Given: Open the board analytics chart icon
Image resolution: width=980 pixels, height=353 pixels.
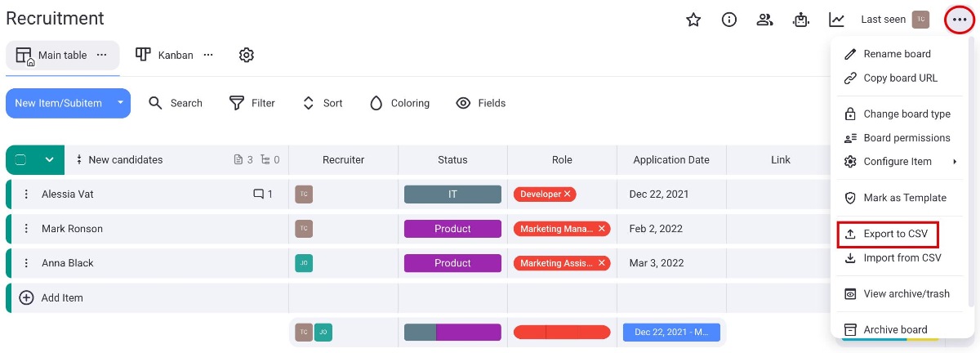Looking at the screenshot, I should point(836,20).
